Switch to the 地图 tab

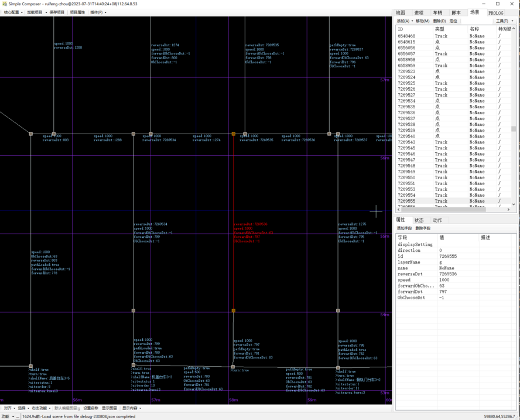[401, 12]
